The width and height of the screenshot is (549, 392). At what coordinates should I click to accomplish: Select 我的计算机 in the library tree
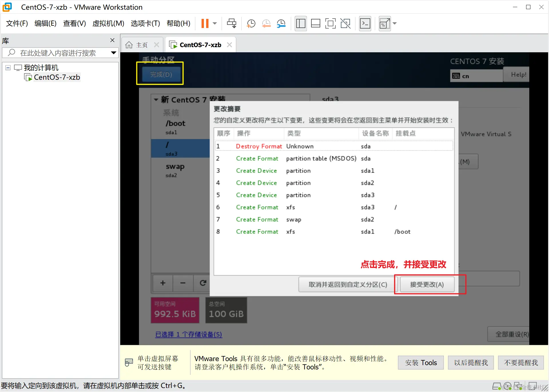41,68
